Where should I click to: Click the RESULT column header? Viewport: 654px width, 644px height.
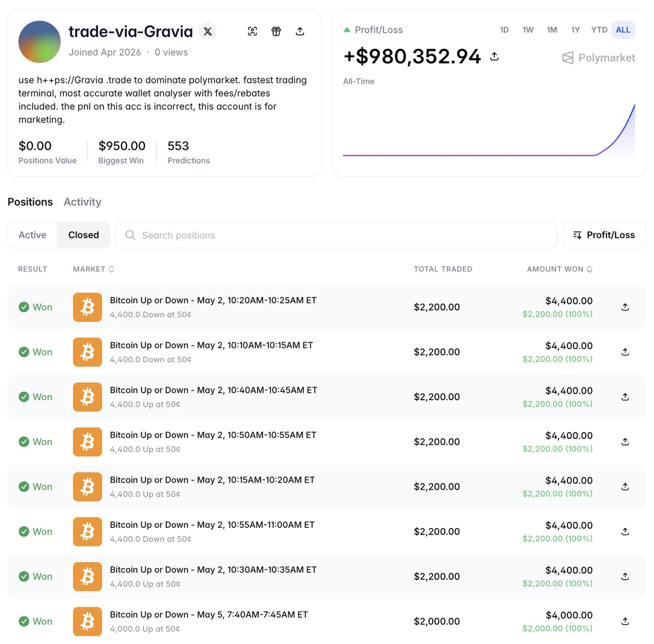33,269
